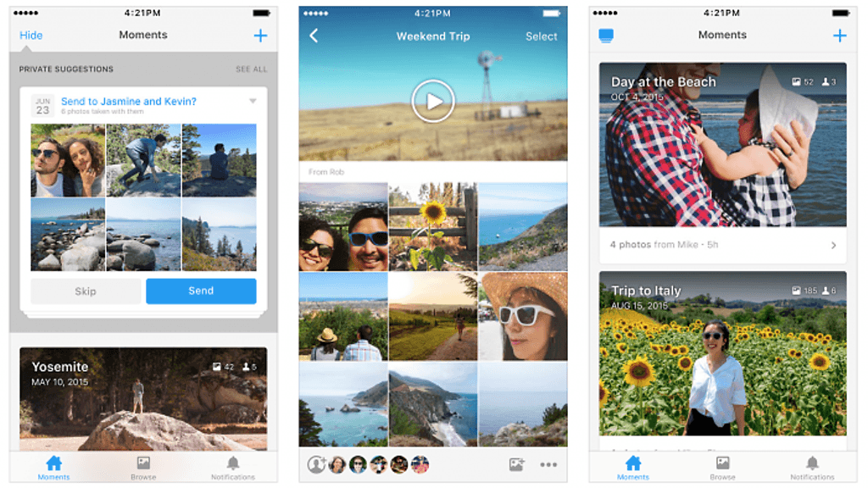Tap Select in the Weekend Trip header
The height and width of the screenshot is (488, 868).
[x=541, y=36]
